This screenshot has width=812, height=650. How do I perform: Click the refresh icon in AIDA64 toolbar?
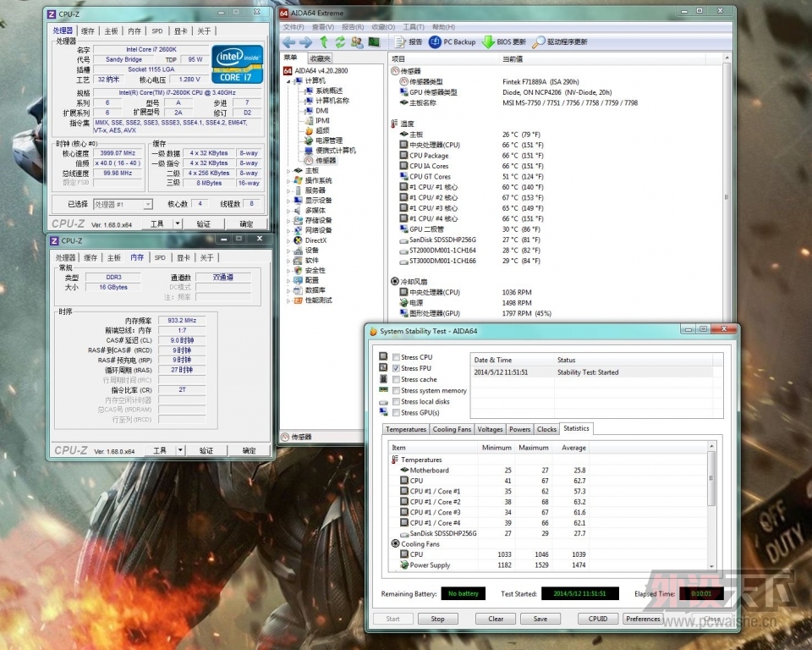[x=340, y=42]
